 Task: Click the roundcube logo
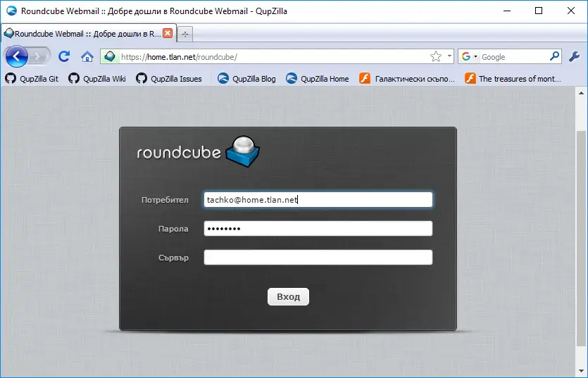199,151
